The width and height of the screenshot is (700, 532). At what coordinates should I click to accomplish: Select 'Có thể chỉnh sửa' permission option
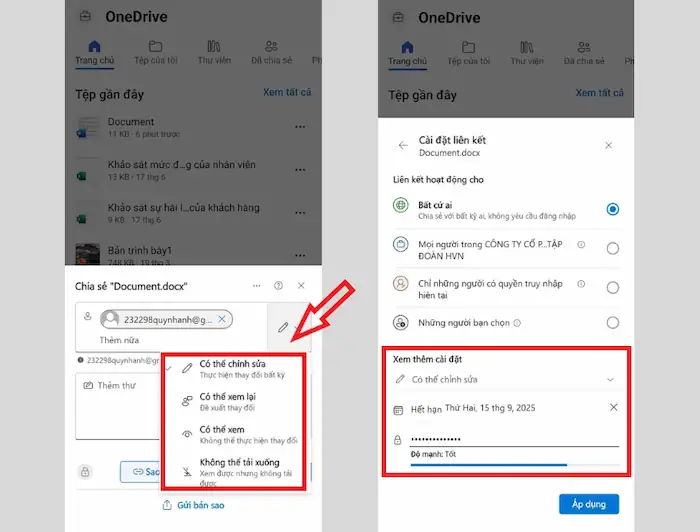(233, 369)
